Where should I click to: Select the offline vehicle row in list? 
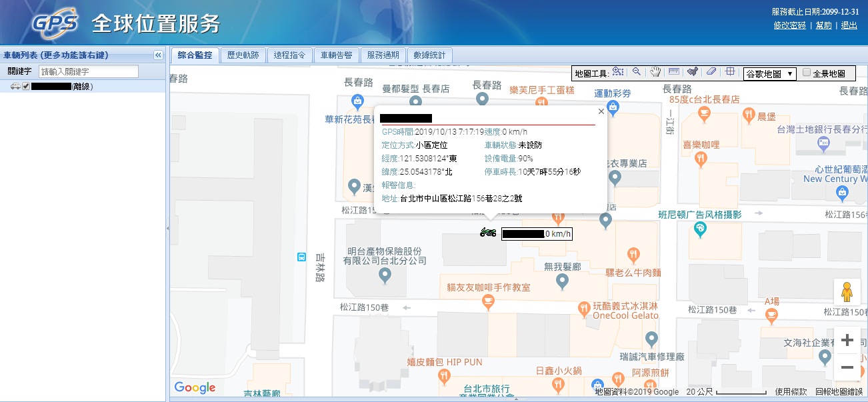(83, 86)
